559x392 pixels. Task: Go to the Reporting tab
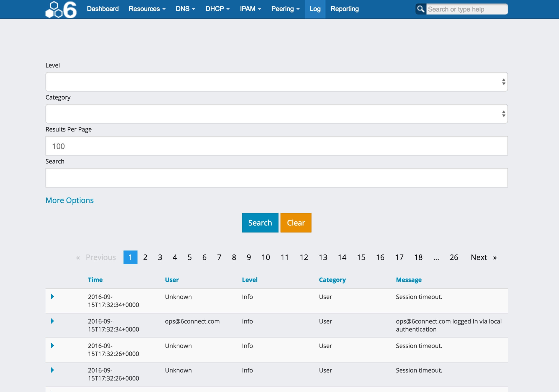[344, 9]
